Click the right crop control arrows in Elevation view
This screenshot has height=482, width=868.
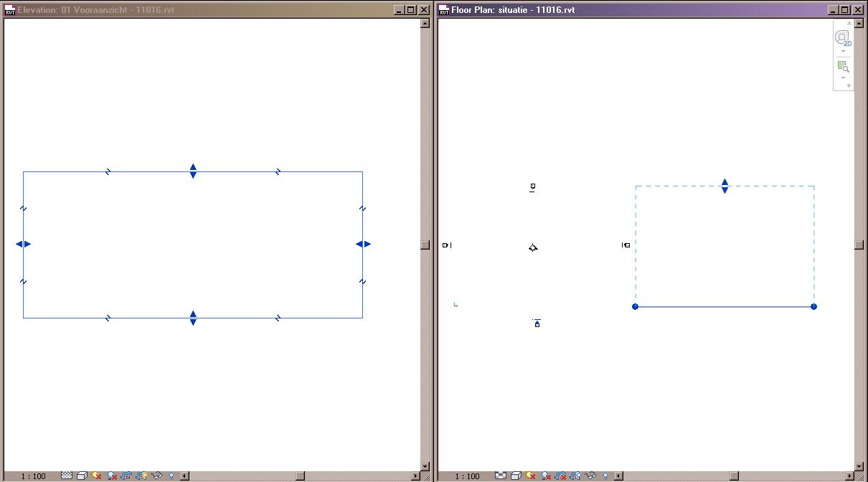click(x=363, y=244)
